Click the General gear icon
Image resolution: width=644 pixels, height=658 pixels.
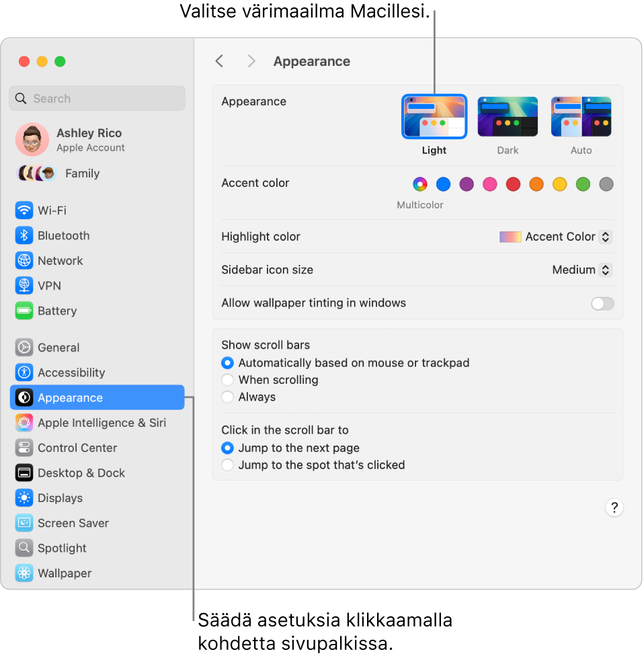tap(24, 348)
